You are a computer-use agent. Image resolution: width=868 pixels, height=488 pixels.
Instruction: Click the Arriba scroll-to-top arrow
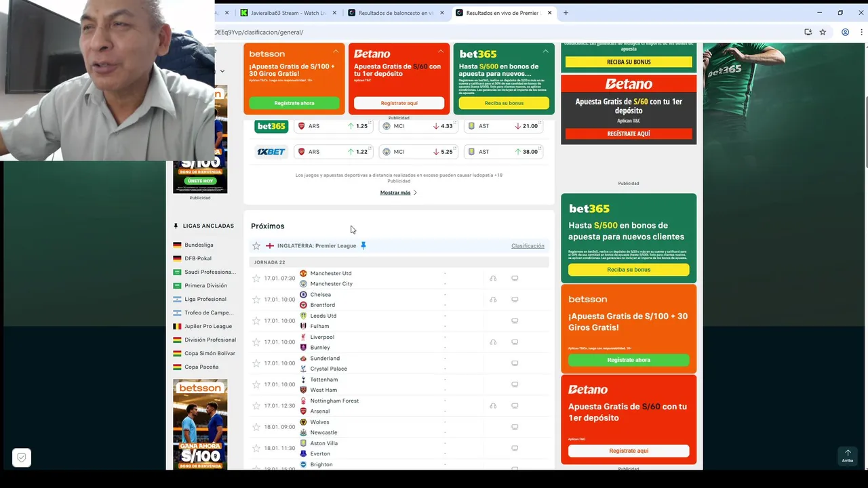(848, 455)
